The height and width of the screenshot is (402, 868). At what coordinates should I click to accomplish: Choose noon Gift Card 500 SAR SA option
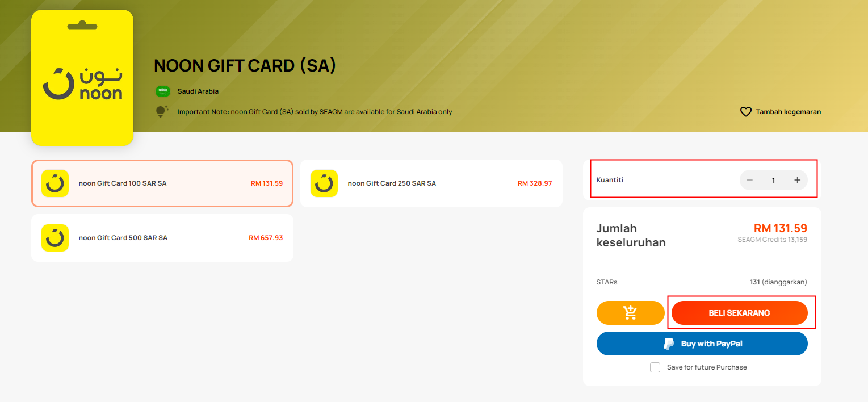point(162,238)
